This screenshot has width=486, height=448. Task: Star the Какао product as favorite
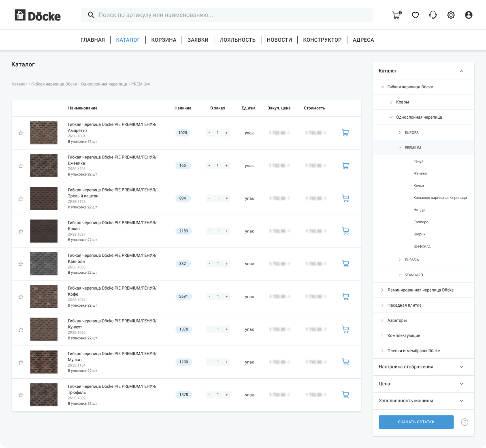pyautogui.click(x=21, y=231)
